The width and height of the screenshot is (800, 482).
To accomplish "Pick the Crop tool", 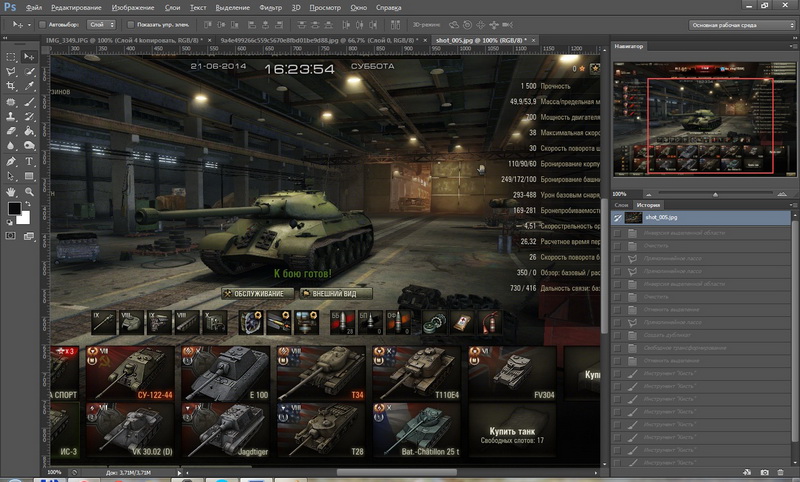I will coord(11,87).
